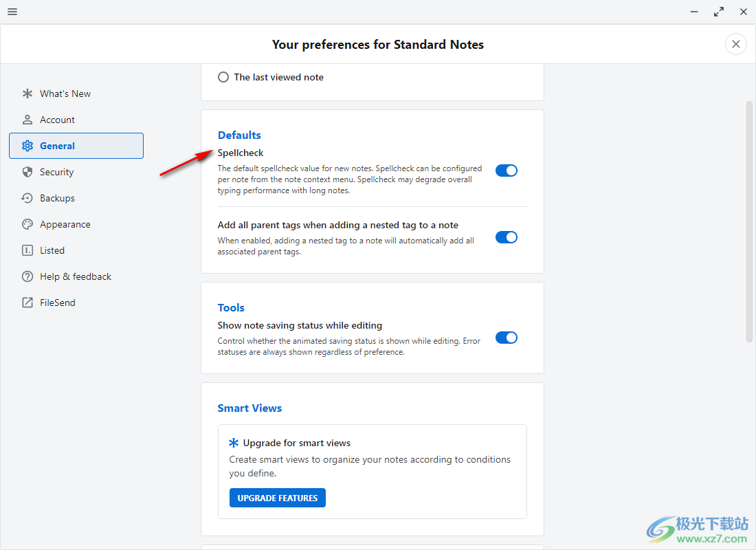Click the Smart Views heading

[249, 408]
